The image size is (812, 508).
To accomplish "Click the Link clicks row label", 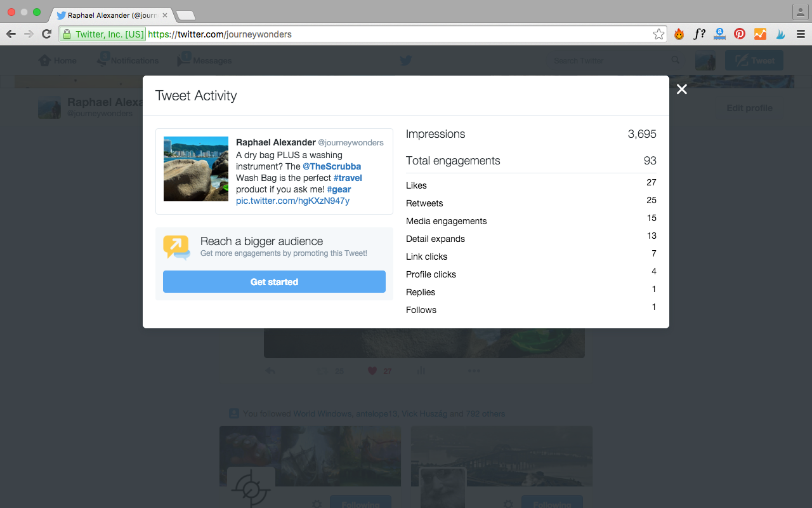I will [x=426, y=257].
